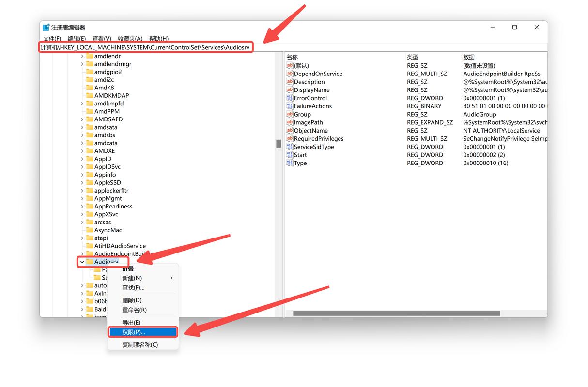This screenshot has width=588, height=387.
Task: Click the ServiceSidType DWORD icon
Action: coord(290,147)
